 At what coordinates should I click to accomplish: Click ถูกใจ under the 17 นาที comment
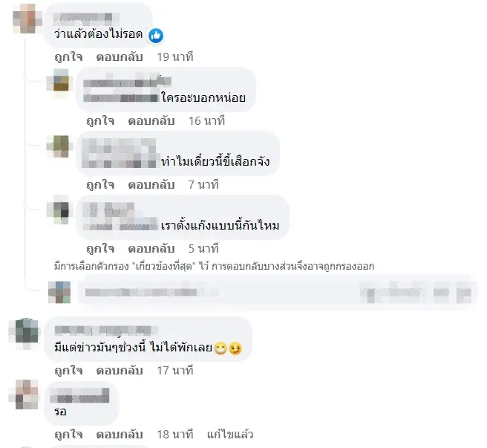click(x=68, y=371)
